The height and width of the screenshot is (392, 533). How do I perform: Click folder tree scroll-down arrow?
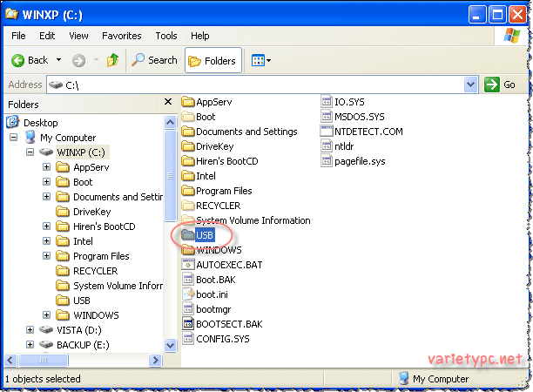[171, 346]
